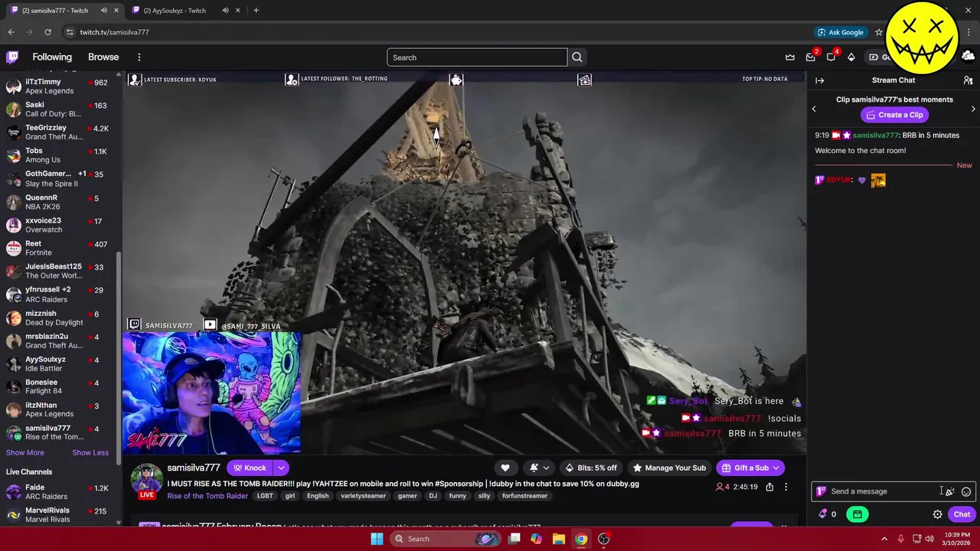Viewport: 980px width, 551px height.
Task: Click Manage Your Sub button
Action: coord(669,468)
